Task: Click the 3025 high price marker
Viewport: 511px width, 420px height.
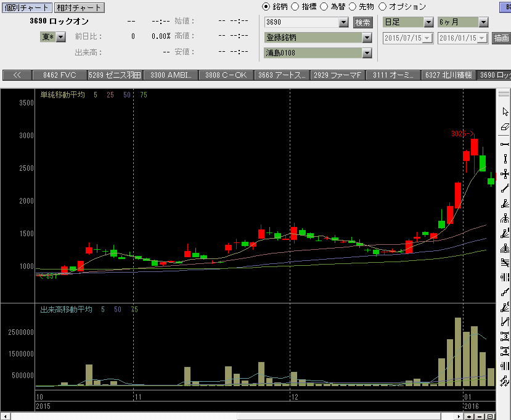Action: [462, 133]
